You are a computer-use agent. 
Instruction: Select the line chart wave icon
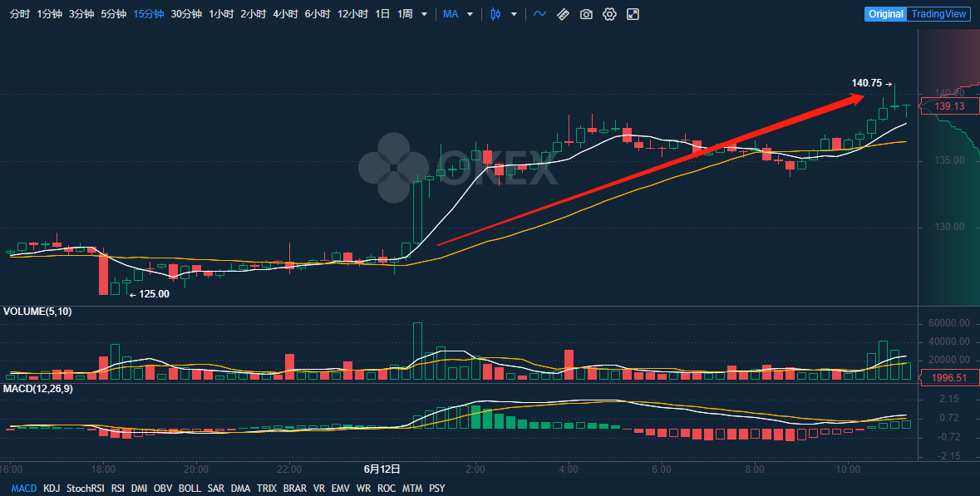540,14
